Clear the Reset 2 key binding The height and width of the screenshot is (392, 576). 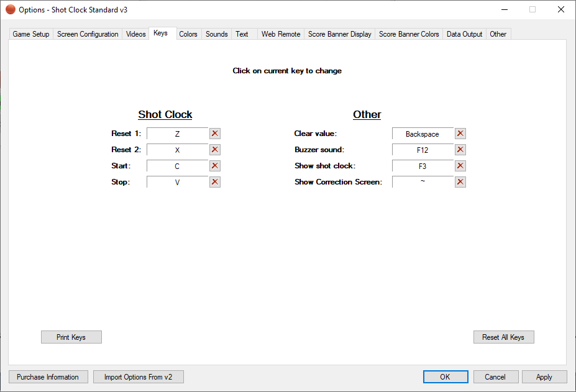click(x=215, y=150)
